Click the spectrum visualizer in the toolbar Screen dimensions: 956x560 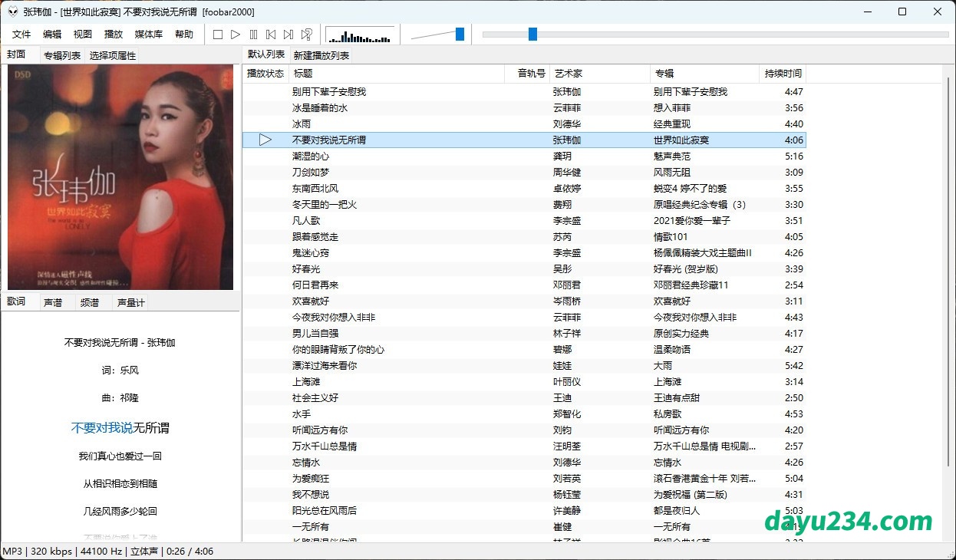(x=360, y=35)
